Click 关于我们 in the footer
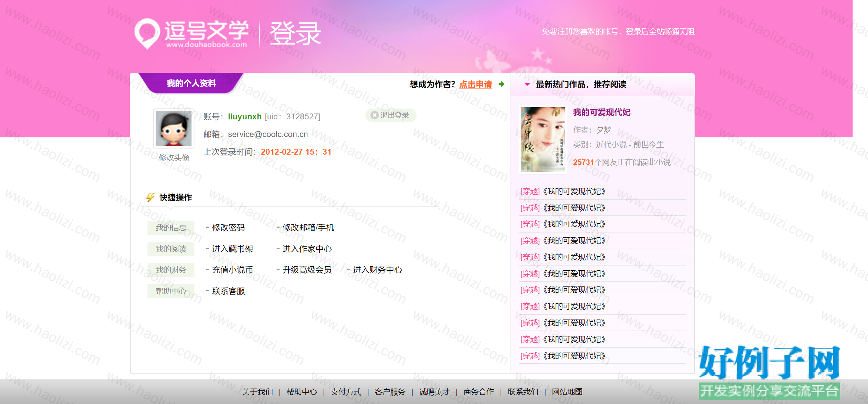The width and height of the screenshot is (868, 404). pyautogui.click(x=258, y=392)
